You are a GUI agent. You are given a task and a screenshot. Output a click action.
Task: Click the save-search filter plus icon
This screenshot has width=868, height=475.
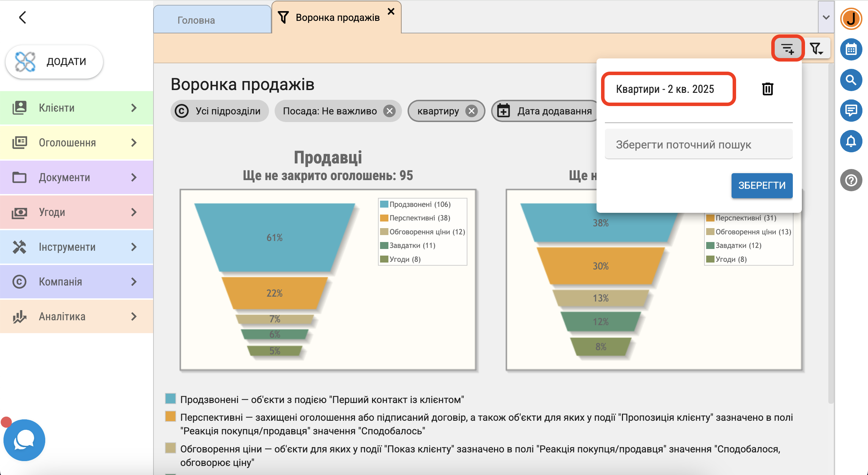click(x=787, y=49)
